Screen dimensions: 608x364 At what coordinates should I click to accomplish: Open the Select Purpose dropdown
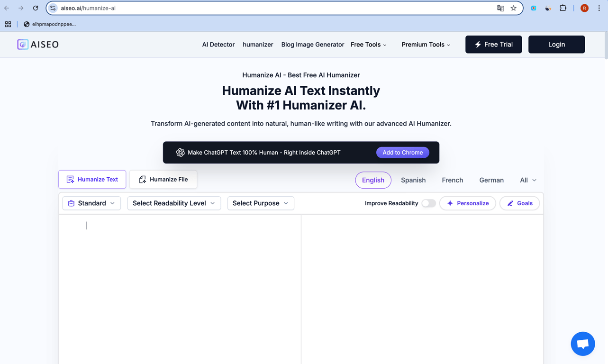pos(260,203)
